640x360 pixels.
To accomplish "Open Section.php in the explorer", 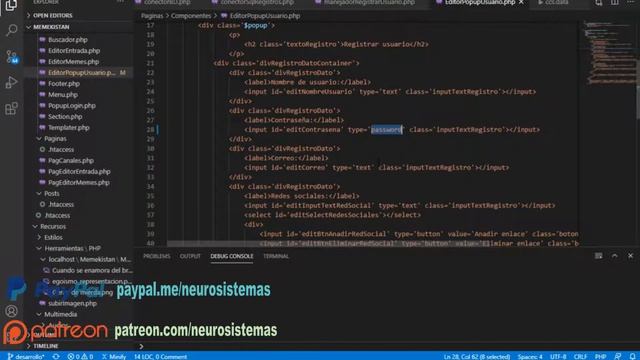I will tap(65, 117).
